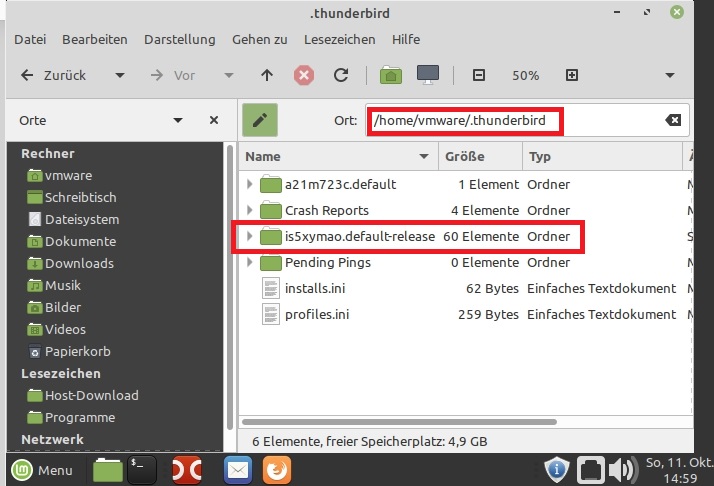The height and width of the screenshot is (486, 714).
Task: Open the Hilfe menu
Action: [406, 40]
